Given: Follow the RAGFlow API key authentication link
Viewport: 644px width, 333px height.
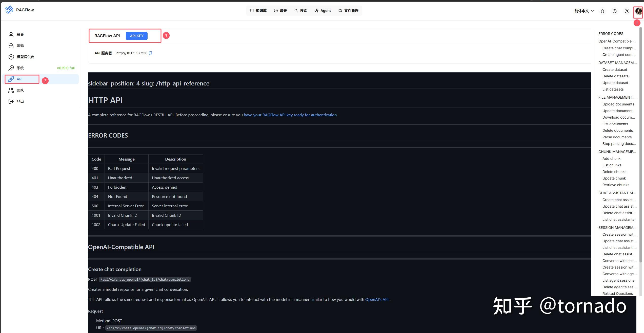Looking at the screenshot, I should pos(290,115).
